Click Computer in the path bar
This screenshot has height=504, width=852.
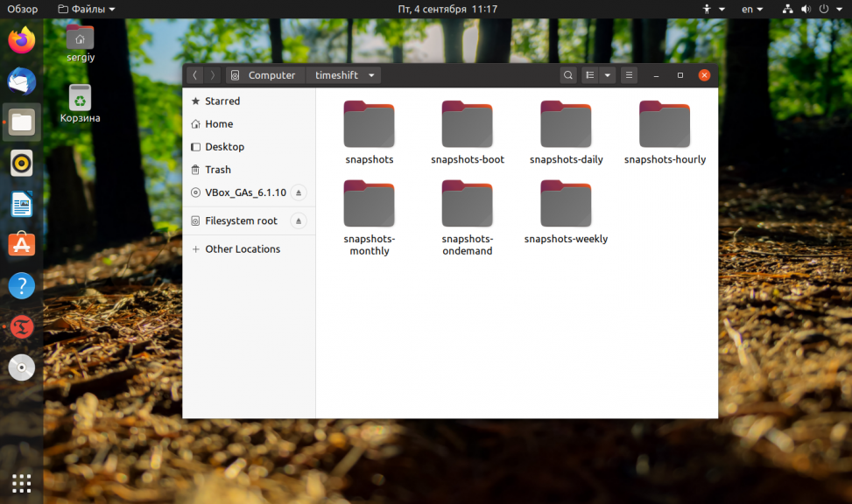[264, 75]
